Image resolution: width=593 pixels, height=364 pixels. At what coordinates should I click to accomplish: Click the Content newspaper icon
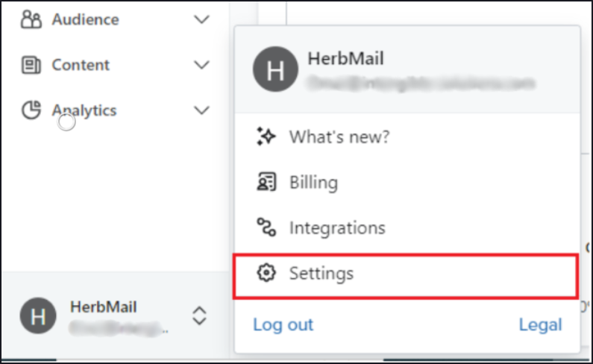click(x=31, y=66)
